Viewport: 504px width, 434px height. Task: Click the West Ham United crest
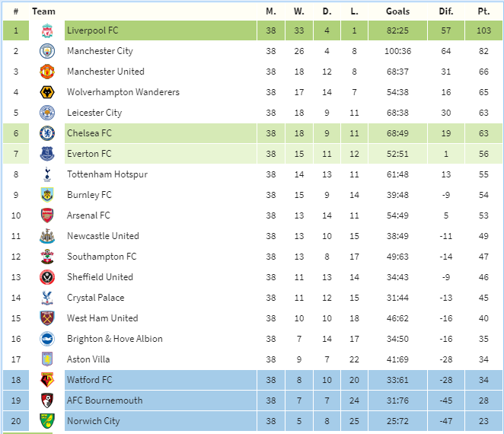click(x=47, y=318)
